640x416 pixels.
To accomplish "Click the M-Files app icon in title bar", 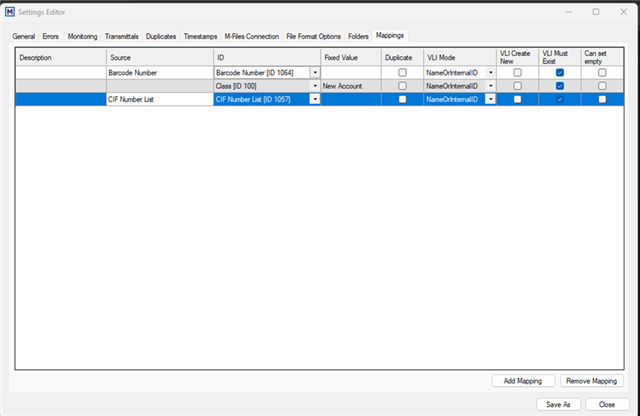I will click(x=9, y=12).
